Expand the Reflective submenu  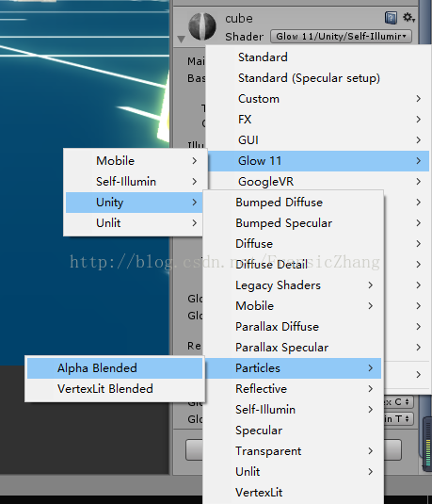293,389
